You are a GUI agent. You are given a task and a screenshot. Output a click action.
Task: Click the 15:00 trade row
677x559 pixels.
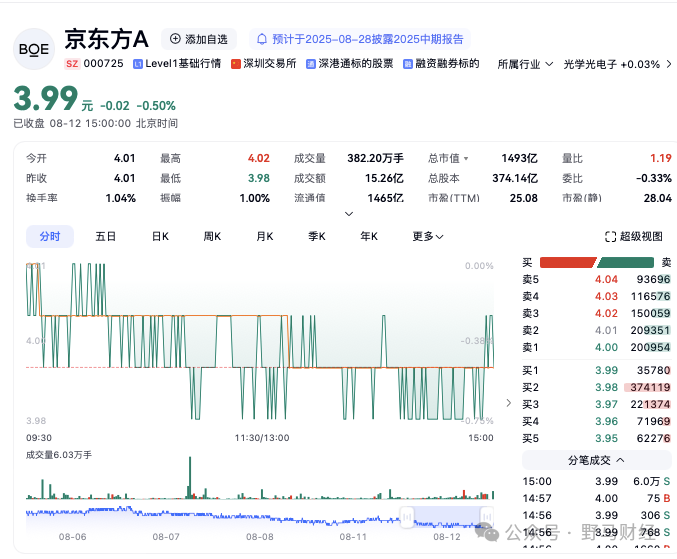(596, 481)
